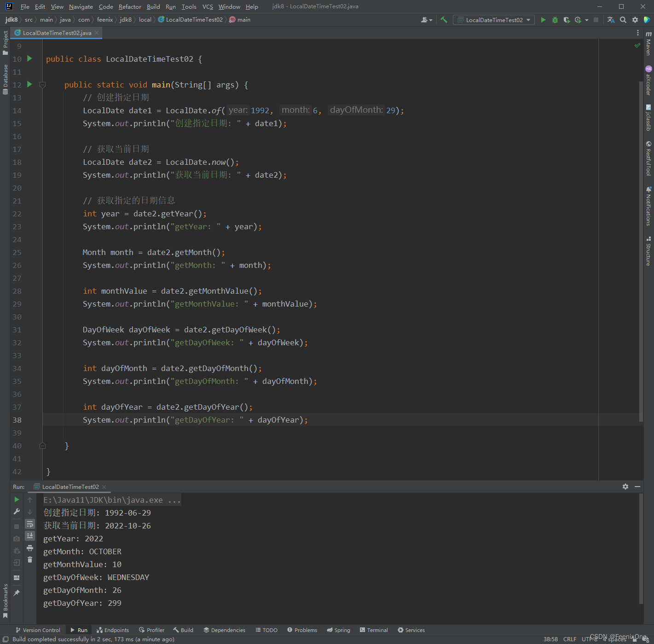Hide the Run panel with minus icon

pos(637,487)
